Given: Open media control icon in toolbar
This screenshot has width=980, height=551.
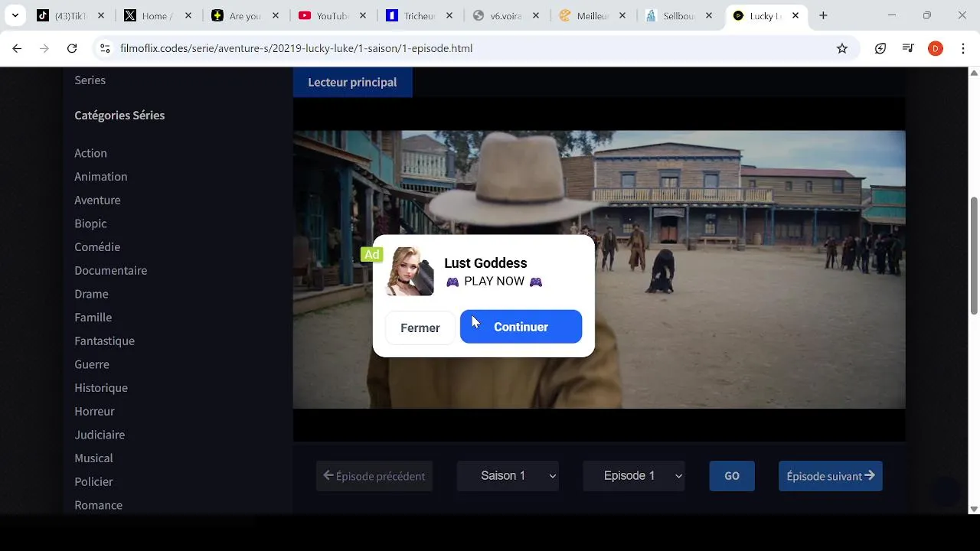Looking at the screenshot, I should (x=908, y=48).
